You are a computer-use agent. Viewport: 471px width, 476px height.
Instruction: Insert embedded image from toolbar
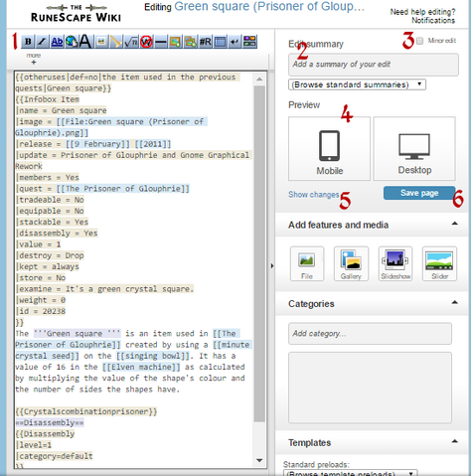click(101, 42)
